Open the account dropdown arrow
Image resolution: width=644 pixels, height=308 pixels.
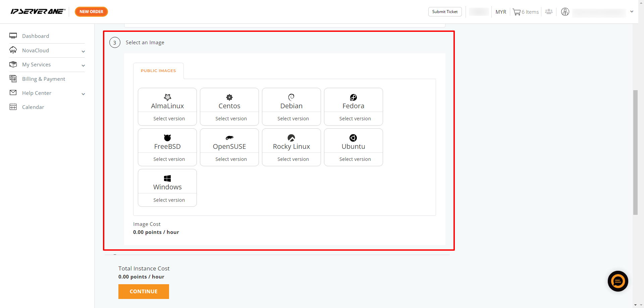[x=632, y=12]
